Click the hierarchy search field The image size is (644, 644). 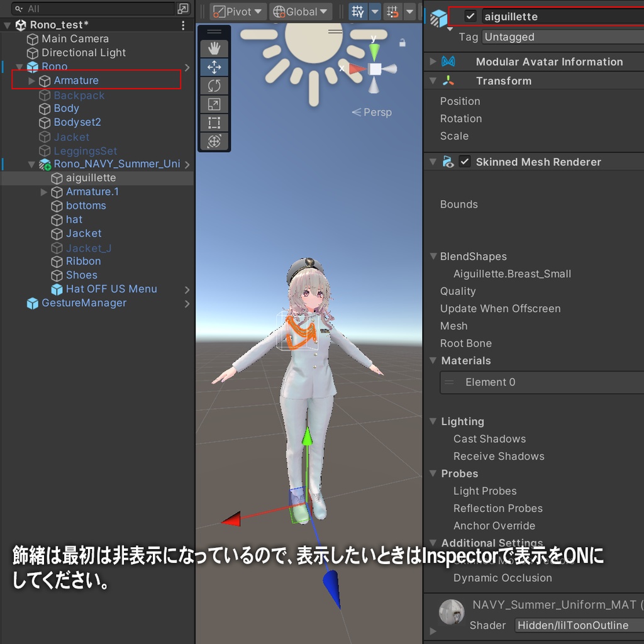click(x=94, y=8)
